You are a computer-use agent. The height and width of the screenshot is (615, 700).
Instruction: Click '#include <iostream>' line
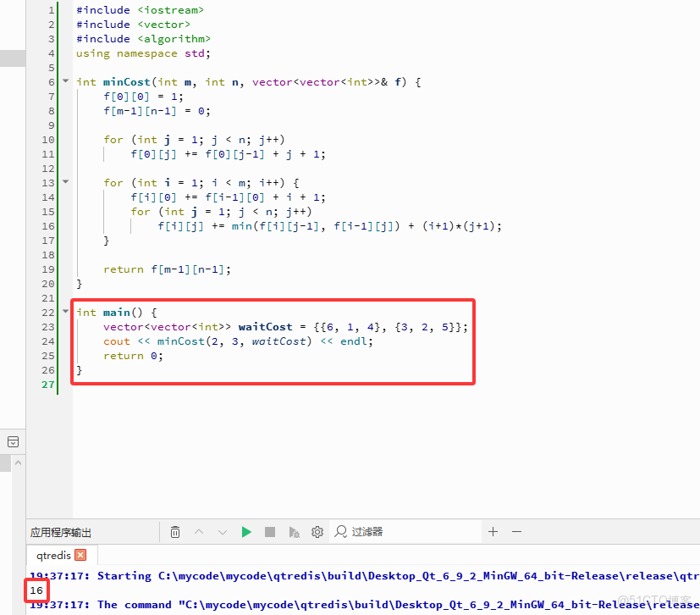tap(140, 10)
